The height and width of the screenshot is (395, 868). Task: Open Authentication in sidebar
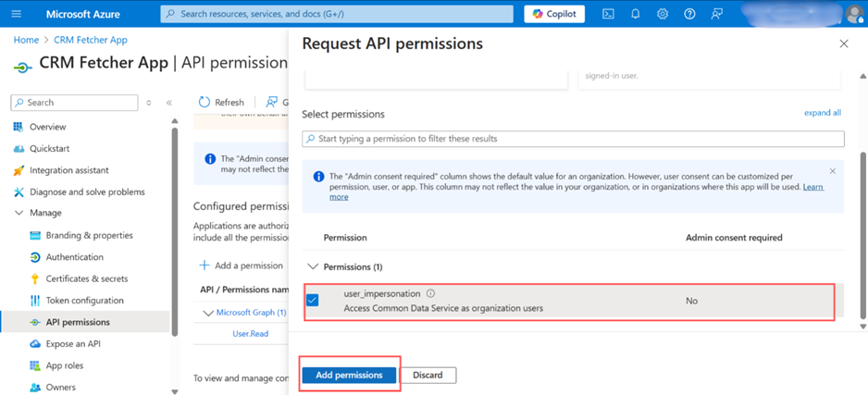click(74, 256)
